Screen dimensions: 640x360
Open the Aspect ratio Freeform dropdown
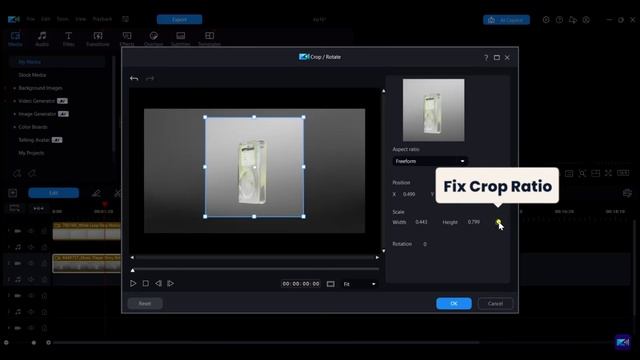(x=430, y=161)
